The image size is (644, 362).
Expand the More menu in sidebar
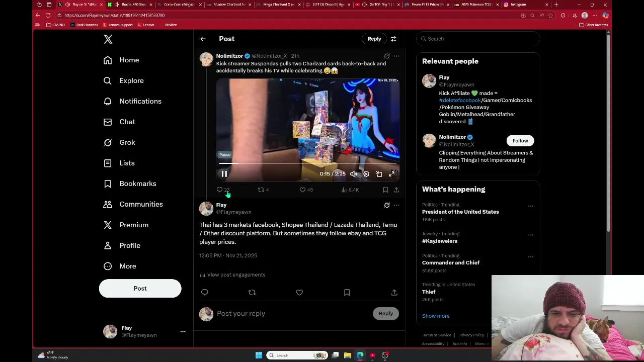pyautogui.click(x=120, y=266)
